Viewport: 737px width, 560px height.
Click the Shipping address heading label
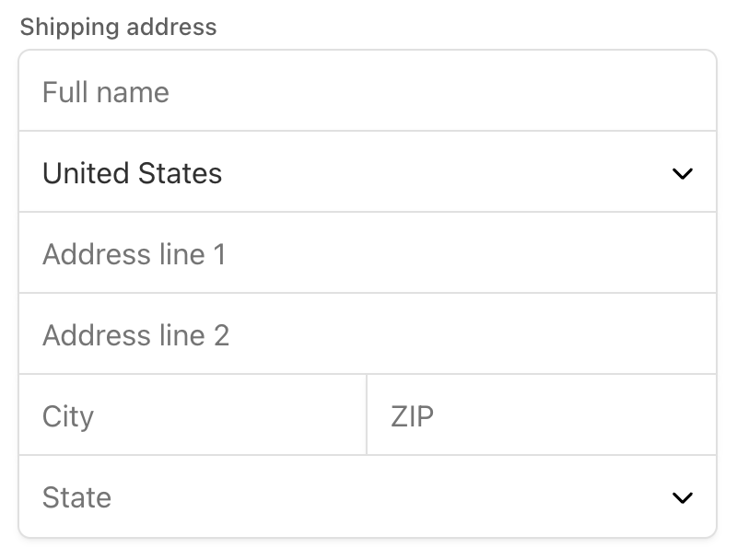(118, 27)
